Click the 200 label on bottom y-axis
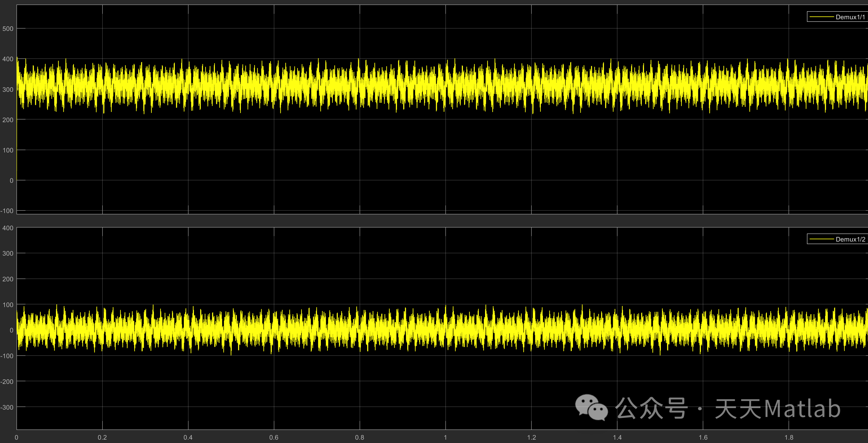Viewport: 868px width, 443px height. click(8, 279)
